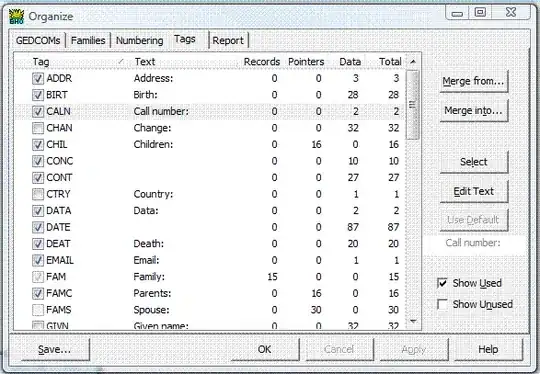The image size is (540, 374).
Task: Click the Apply button
Action: (x=414, y=350)
